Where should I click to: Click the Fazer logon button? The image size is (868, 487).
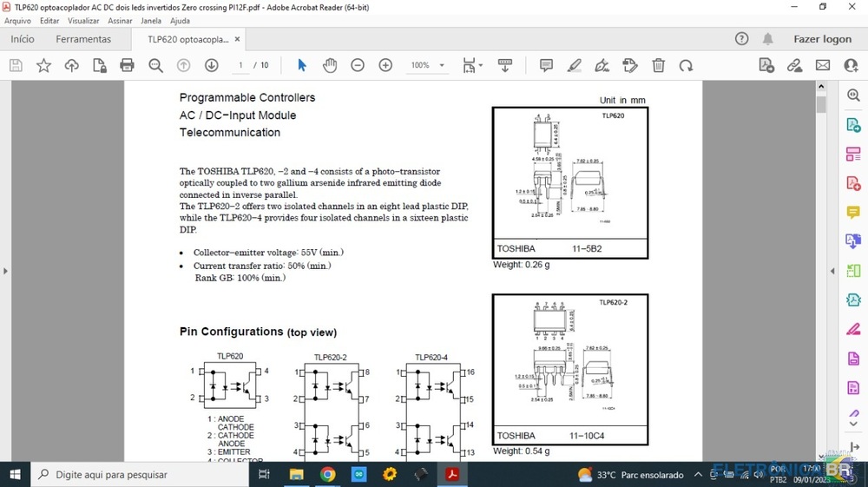822,39
